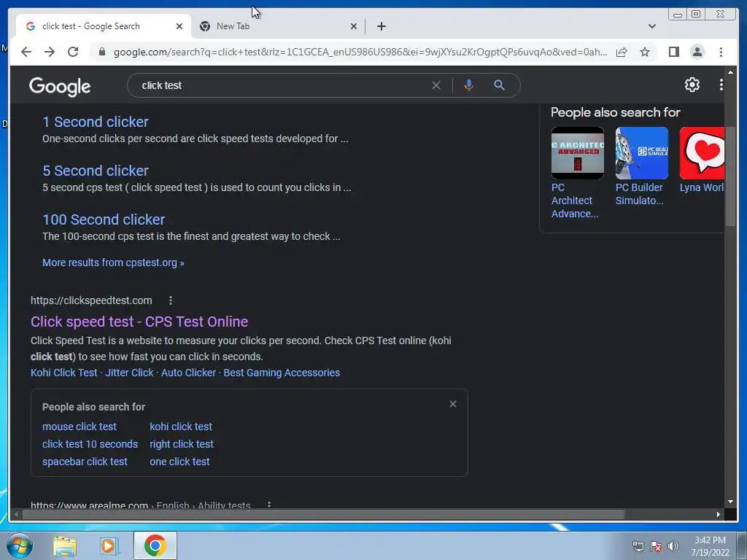Search for one click test
The image size is (747, 560).
(179, 462)
